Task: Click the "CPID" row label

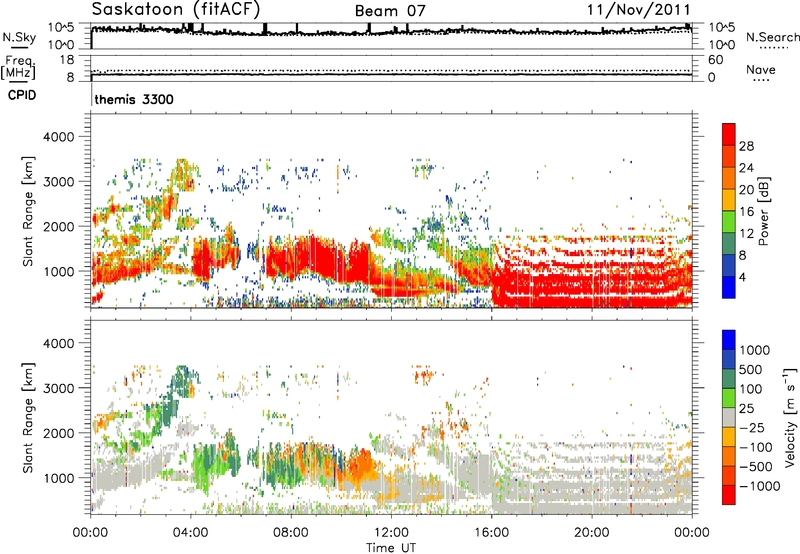Action: click(x=22, y=95)
